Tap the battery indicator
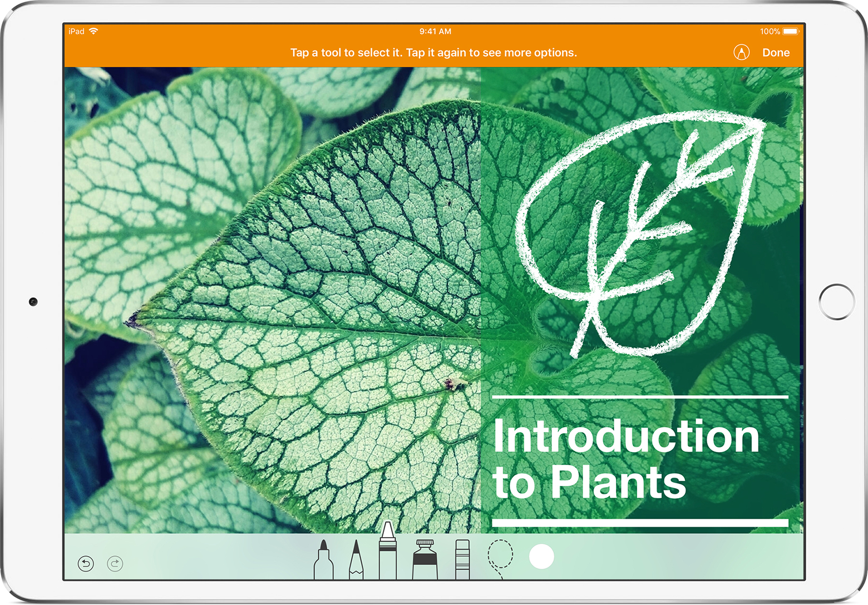 [x=791, y=31]
